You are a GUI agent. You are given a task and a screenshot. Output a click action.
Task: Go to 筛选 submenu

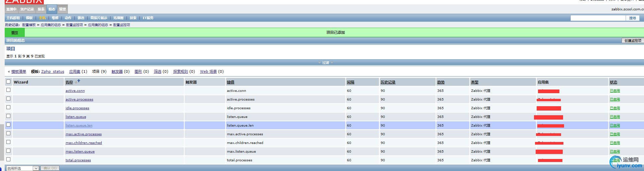81,18
